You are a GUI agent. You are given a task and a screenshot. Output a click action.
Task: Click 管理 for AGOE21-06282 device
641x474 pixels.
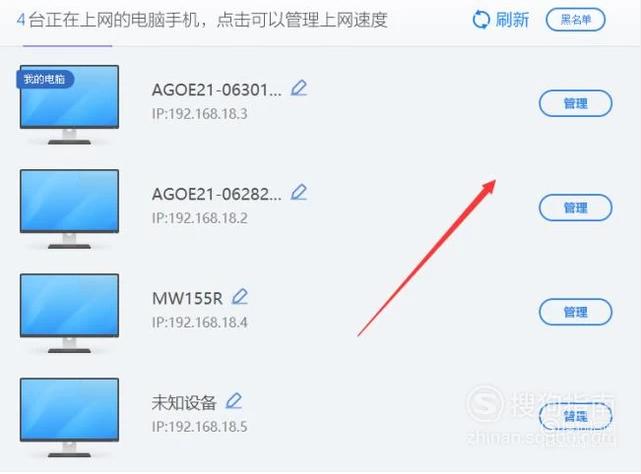coord(576,208)
